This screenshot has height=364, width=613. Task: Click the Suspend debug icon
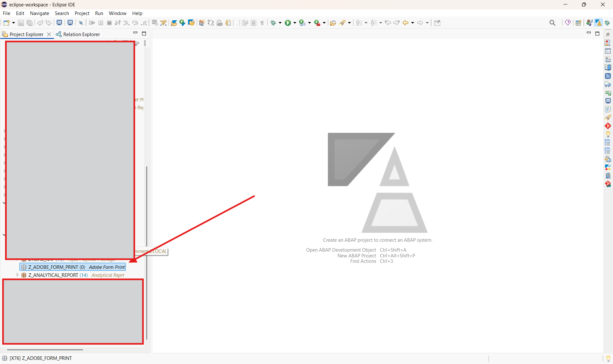pyautogui.click(x=101, y=23)
